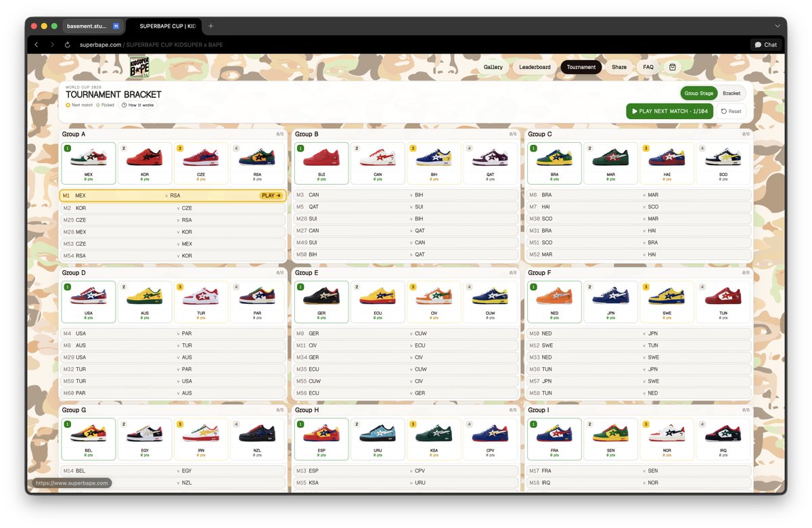The width and height of the screenshot is (812, 528).
Task: Open match M9 GER v CUW
Action: (406, 333)
